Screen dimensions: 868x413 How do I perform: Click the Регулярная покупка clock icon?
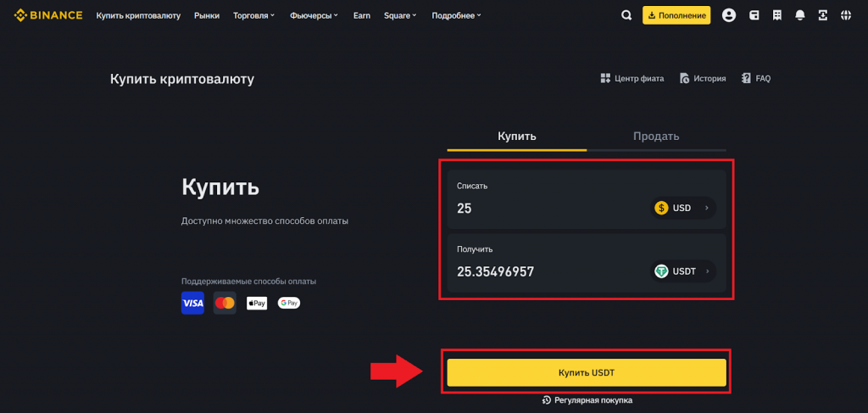[547, 399]
